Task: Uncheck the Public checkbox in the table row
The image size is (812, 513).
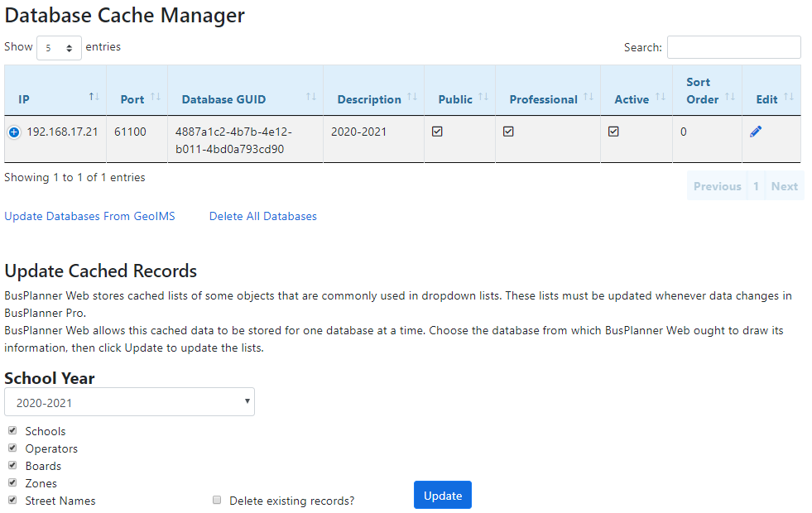Action: tap(438, 130)
